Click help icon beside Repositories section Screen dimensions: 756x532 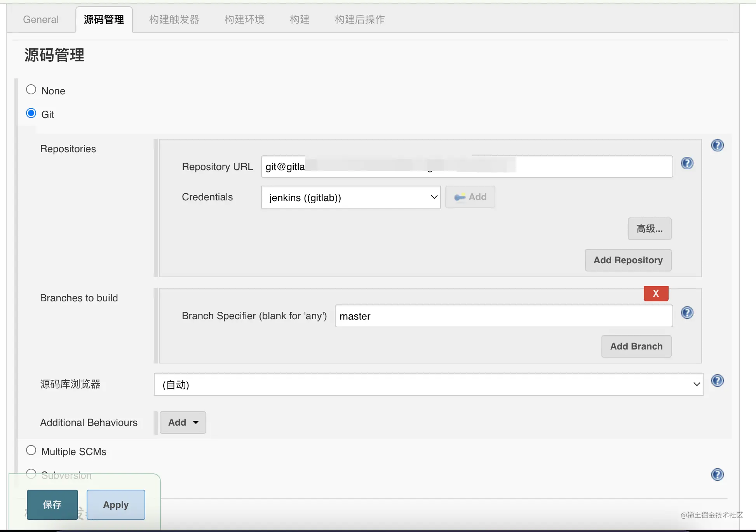[x=717, y=145]
